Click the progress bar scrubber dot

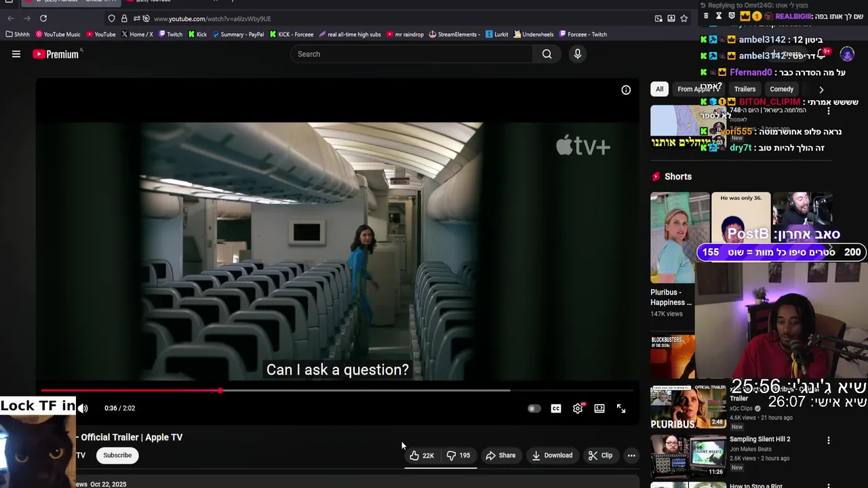point(220,390)
